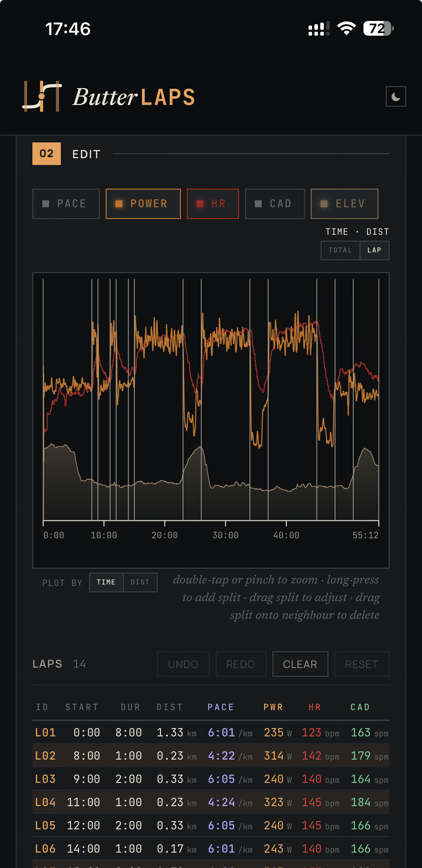Click L04 power value 323 W

click(278, 802)
